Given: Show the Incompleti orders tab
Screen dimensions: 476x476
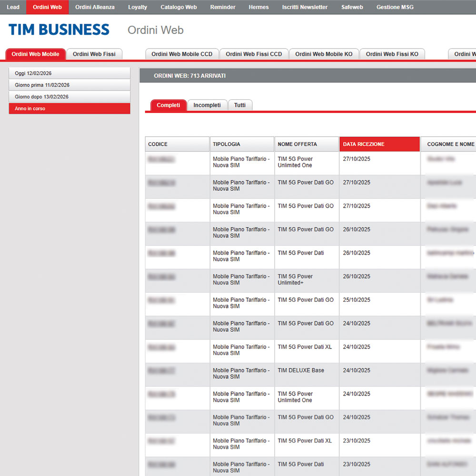Looking at the screenshot, I should 207,105.
